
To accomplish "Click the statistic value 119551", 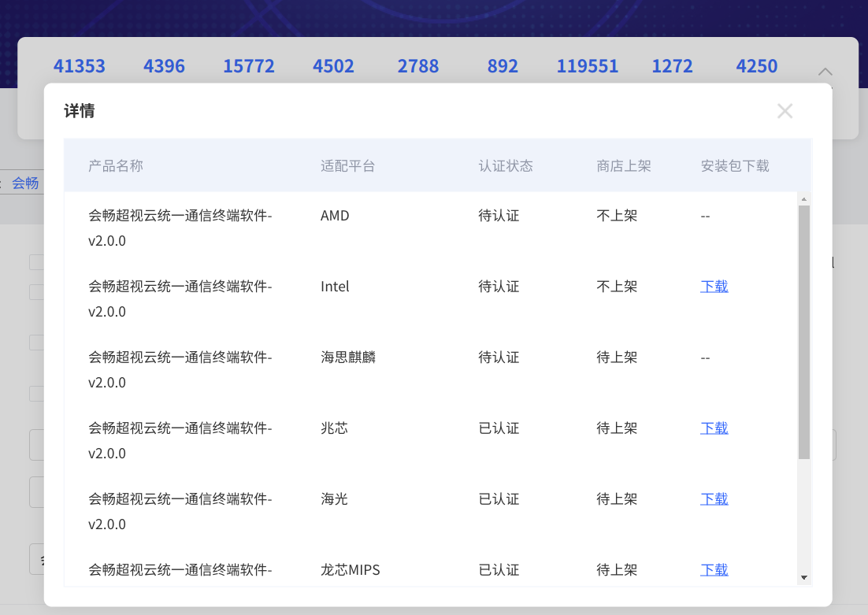I will [x=588, y=66].
